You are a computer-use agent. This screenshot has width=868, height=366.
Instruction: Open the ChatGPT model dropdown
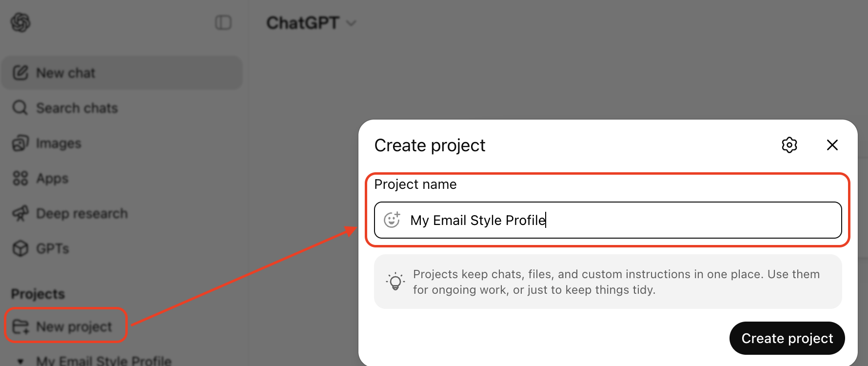pyautogui.click(x=311, y=23)
